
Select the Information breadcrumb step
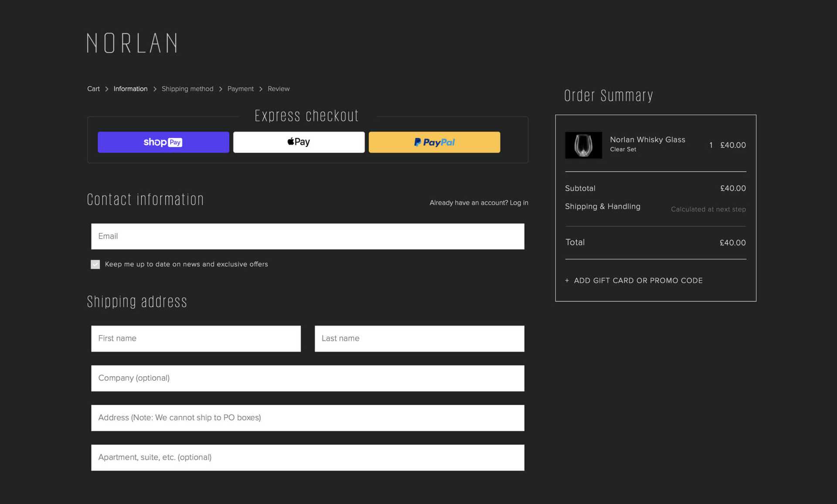click(x=130, y=89)
